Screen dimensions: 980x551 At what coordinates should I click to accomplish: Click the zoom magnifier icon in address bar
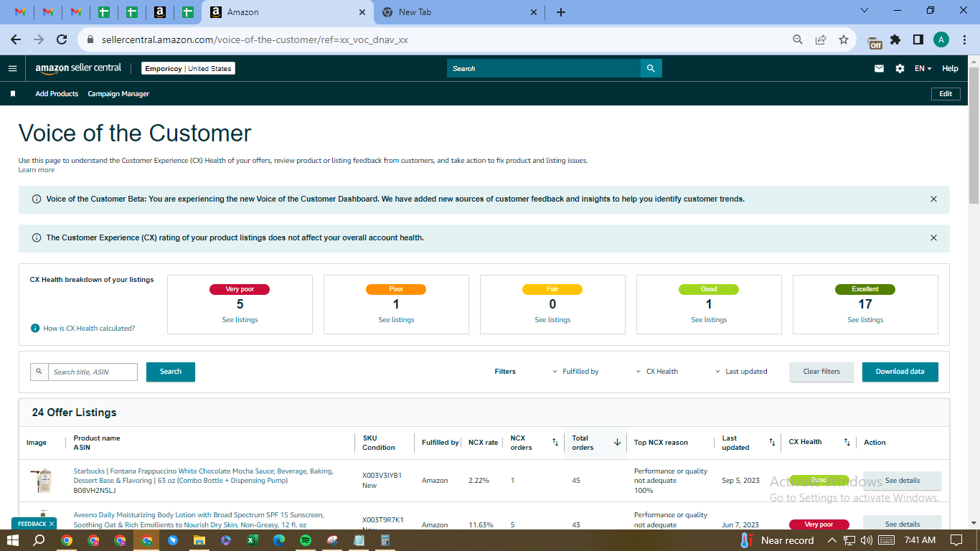point(798,39)
